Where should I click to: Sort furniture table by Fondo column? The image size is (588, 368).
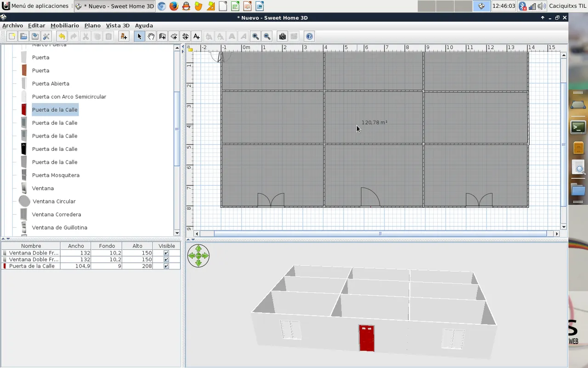107,246
